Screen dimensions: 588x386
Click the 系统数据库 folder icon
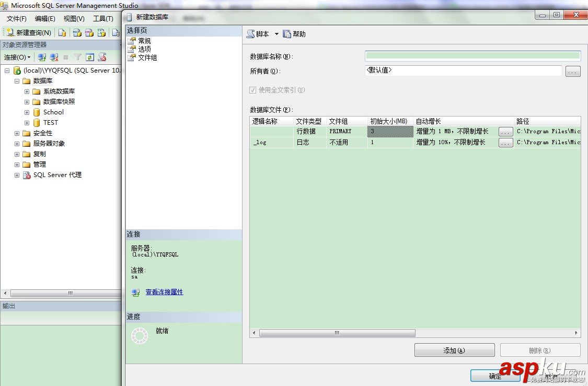[x=37, y=91]
